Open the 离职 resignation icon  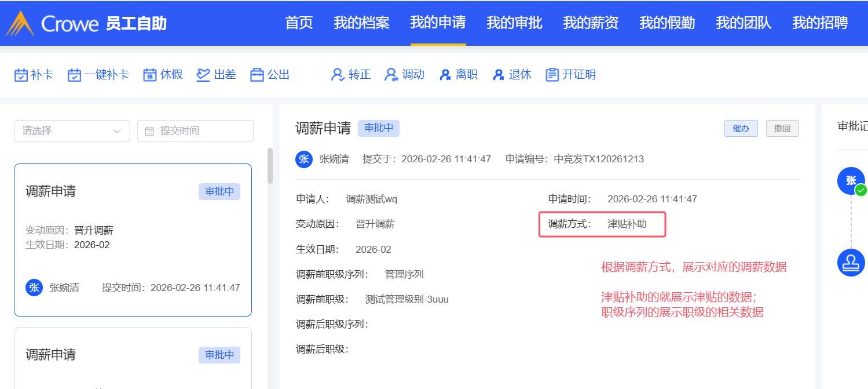tap(445, 75)
